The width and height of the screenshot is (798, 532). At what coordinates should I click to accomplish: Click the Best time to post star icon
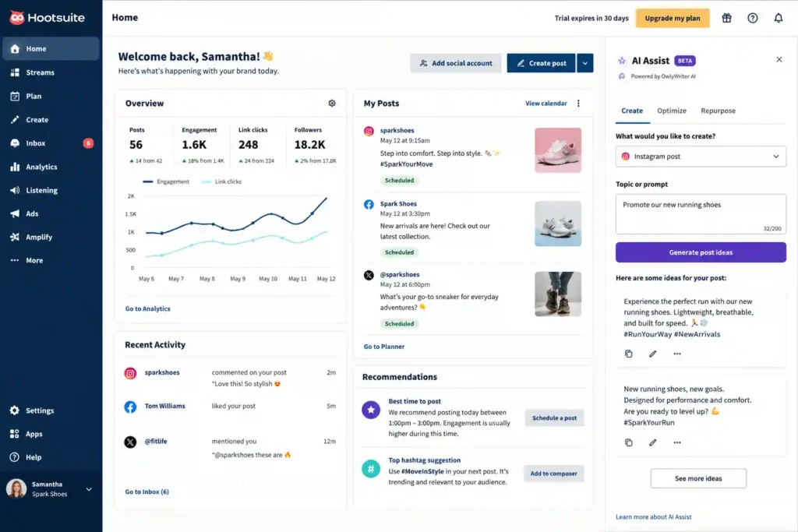point(371,410)
